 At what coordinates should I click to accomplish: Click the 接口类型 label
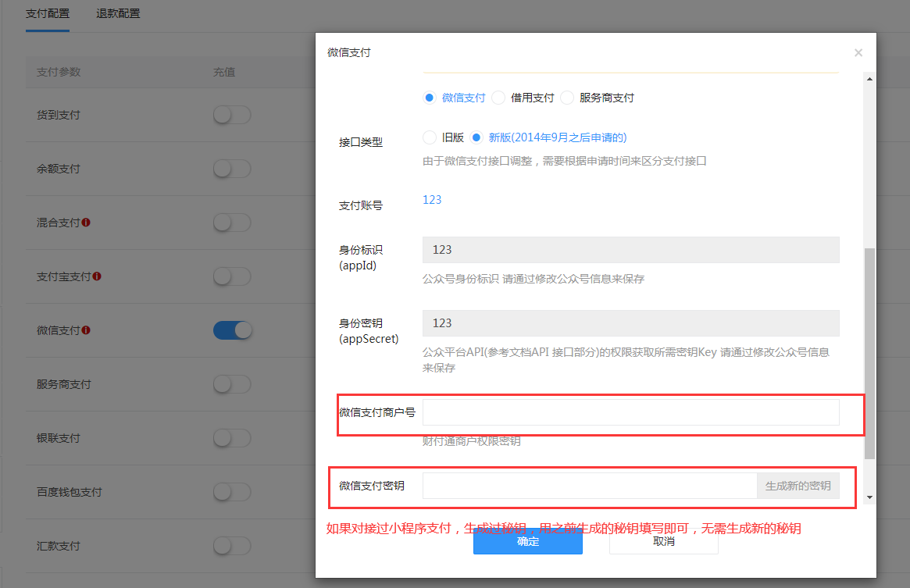coord(360,142)
